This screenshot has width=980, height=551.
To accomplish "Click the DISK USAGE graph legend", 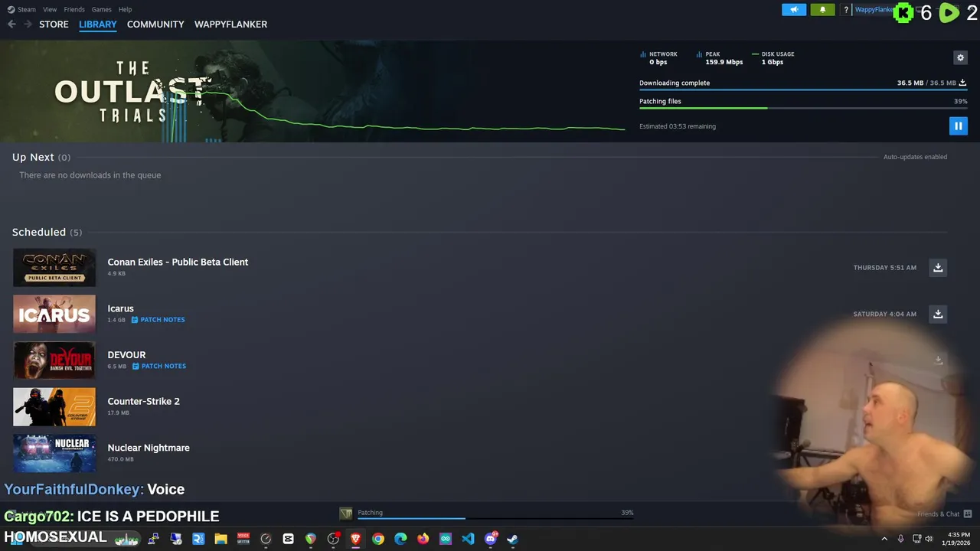I will pyautogui.click(x=773, y=58).
